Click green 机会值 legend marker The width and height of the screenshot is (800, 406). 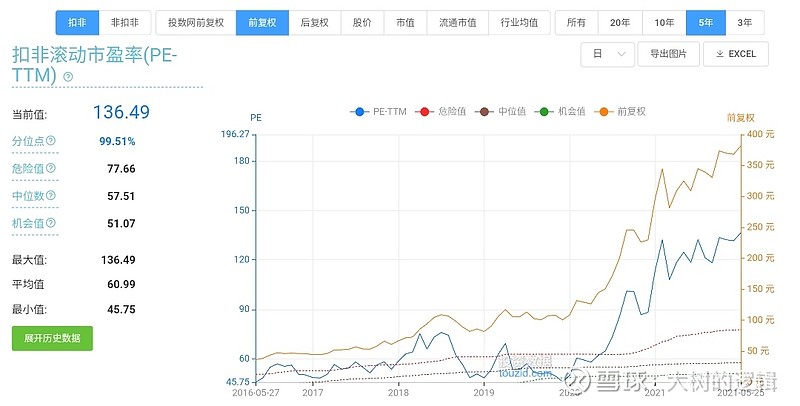point(547,111)
